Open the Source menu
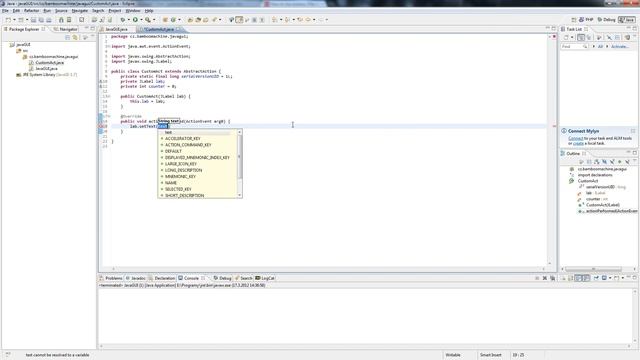This screenshot has height=360, width=640. click(61, 11)
